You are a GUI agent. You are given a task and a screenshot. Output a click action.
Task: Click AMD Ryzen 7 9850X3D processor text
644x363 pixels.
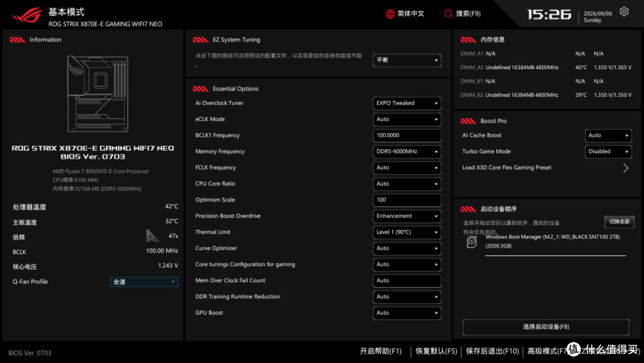coord(101,171)
